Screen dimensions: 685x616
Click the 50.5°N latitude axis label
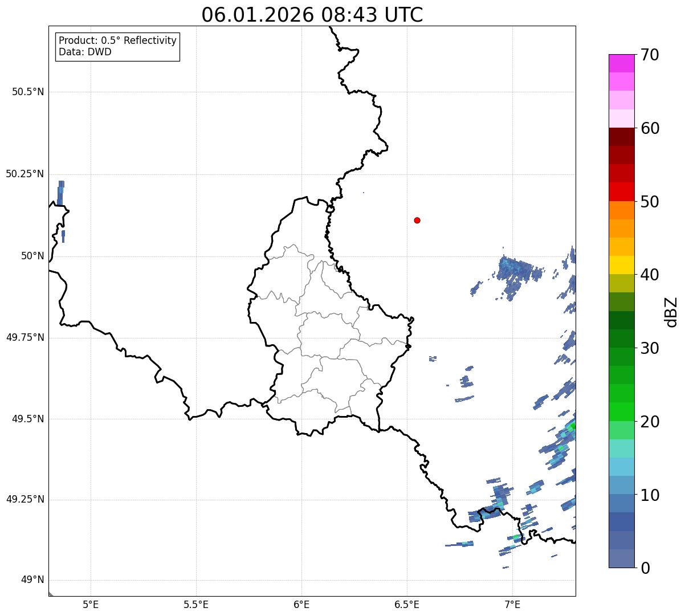click(x=28, y=92)
